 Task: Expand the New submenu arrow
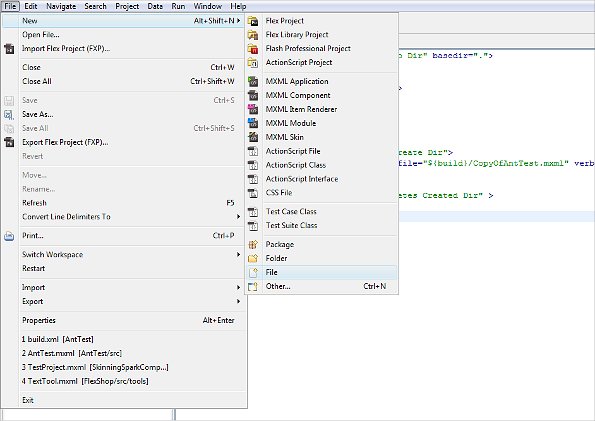click(x=238, y=21)
